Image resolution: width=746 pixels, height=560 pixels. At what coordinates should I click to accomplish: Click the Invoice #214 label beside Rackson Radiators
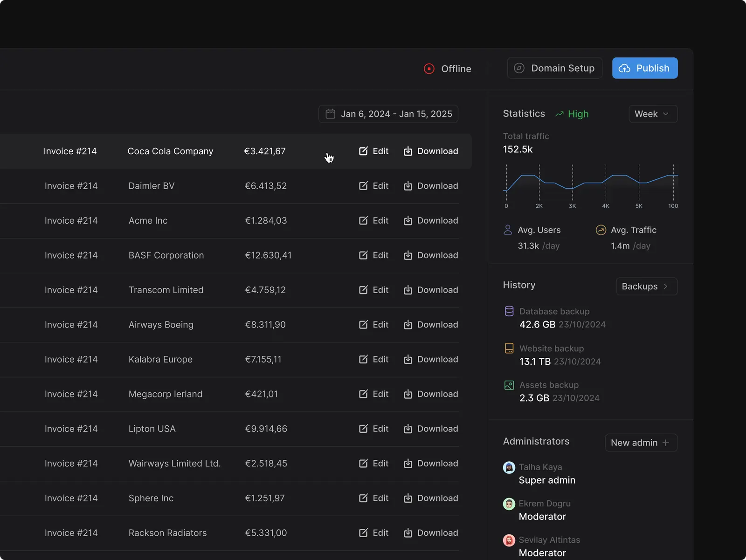71,533
